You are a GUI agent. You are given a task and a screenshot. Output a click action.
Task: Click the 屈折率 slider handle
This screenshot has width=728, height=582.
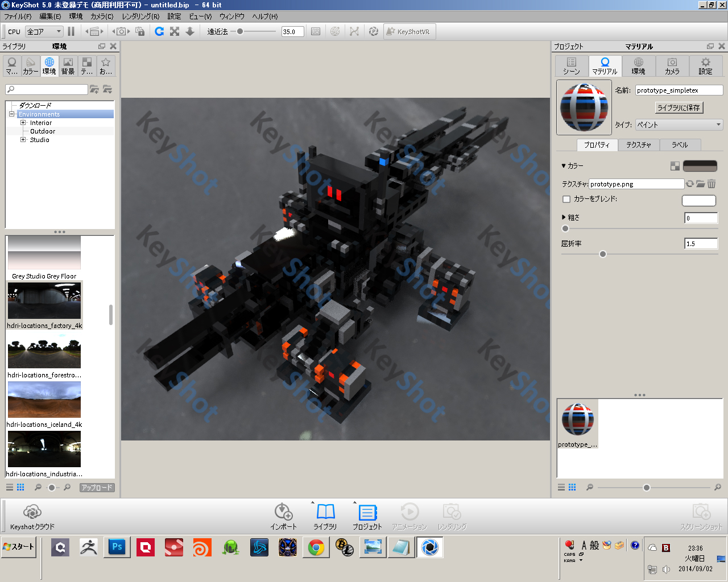pyautogui.click(x=603, y=254)
